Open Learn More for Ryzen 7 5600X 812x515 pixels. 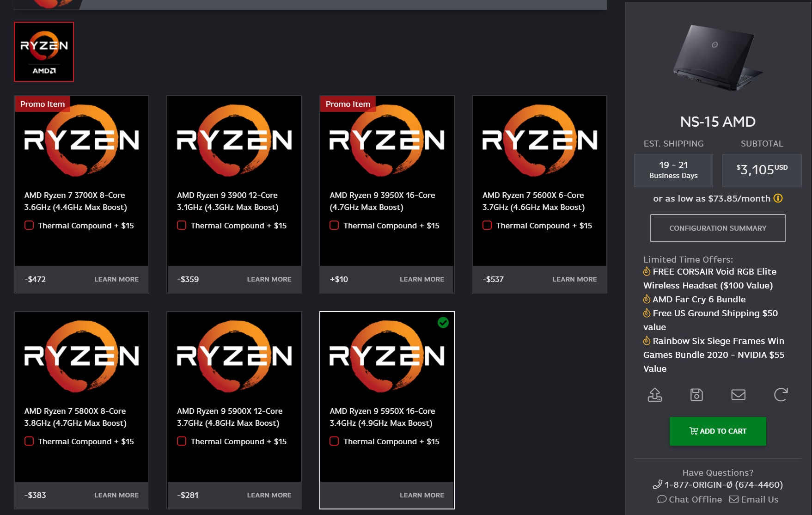tap(574, 279)
